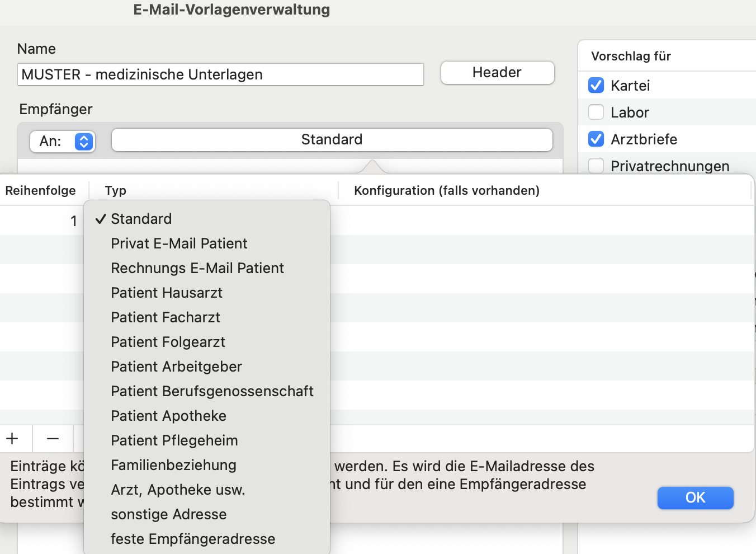
Task: Pick Patient Apotheke from the type list
Action: click(168, 416)
